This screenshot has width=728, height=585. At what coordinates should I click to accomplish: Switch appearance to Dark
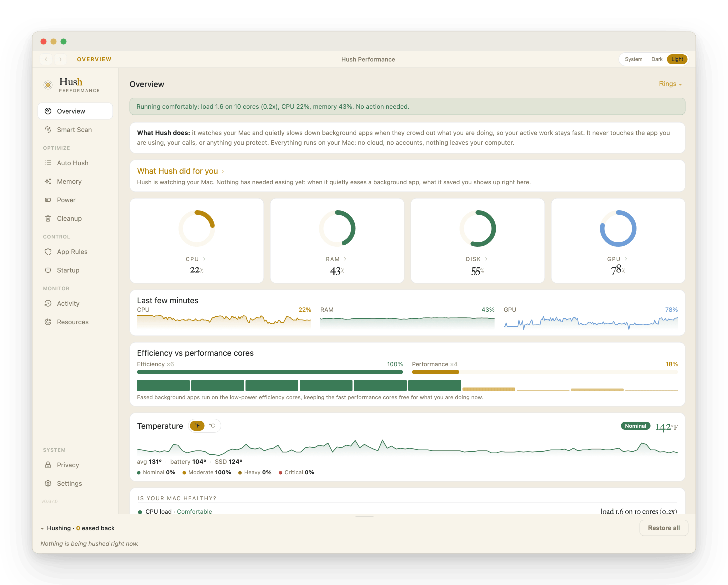(657, 59)
